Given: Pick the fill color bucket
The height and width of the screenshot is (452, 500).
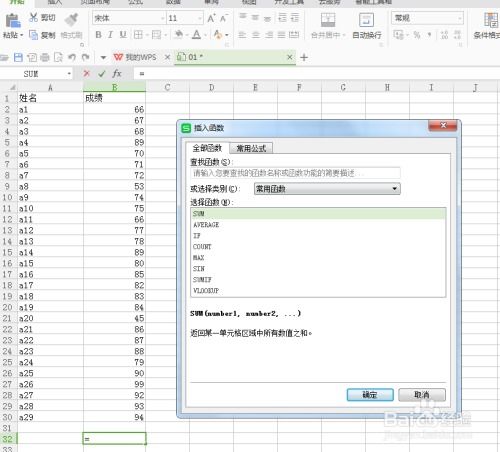Looking at the screenshot, I should [179, 35].
